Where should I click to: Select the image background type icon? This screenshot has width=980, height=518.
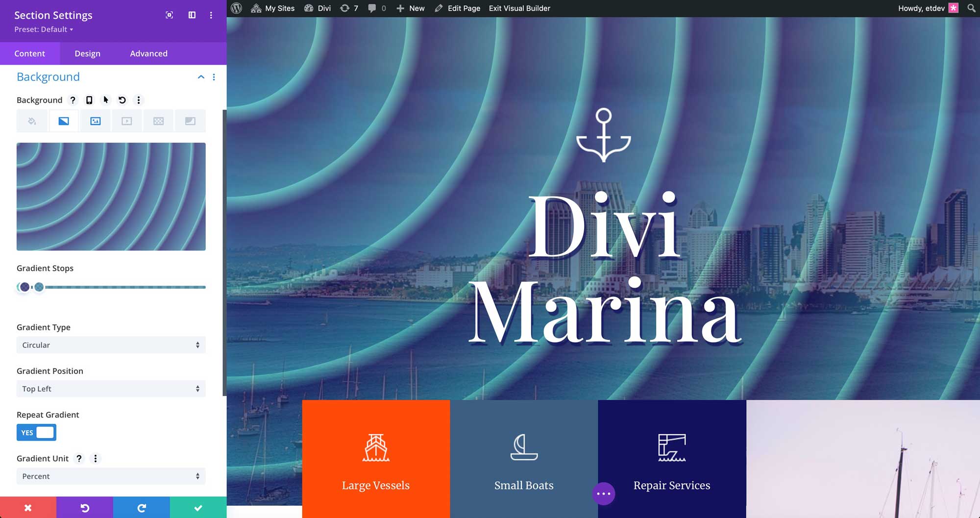(95, 121)
